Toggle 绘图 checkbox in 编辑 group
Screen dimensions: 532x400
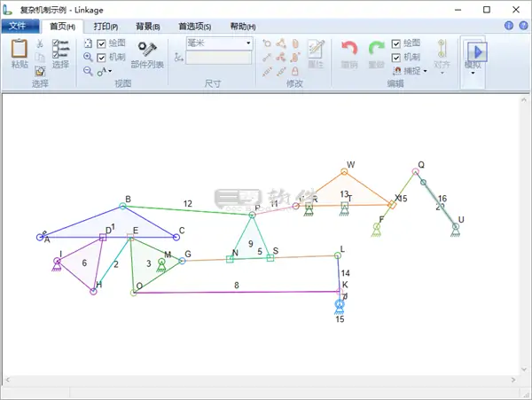pos(395,43)
